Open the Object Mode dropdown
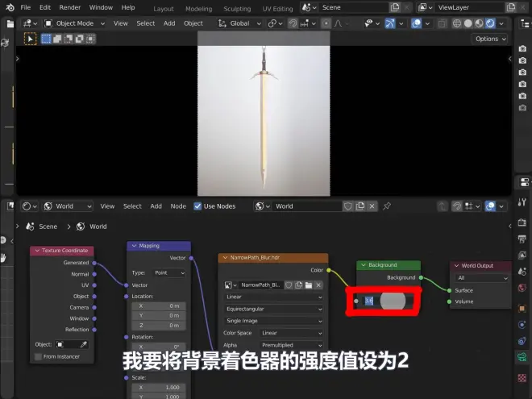Viewport: 532px width, 399px height. point(75,23)
